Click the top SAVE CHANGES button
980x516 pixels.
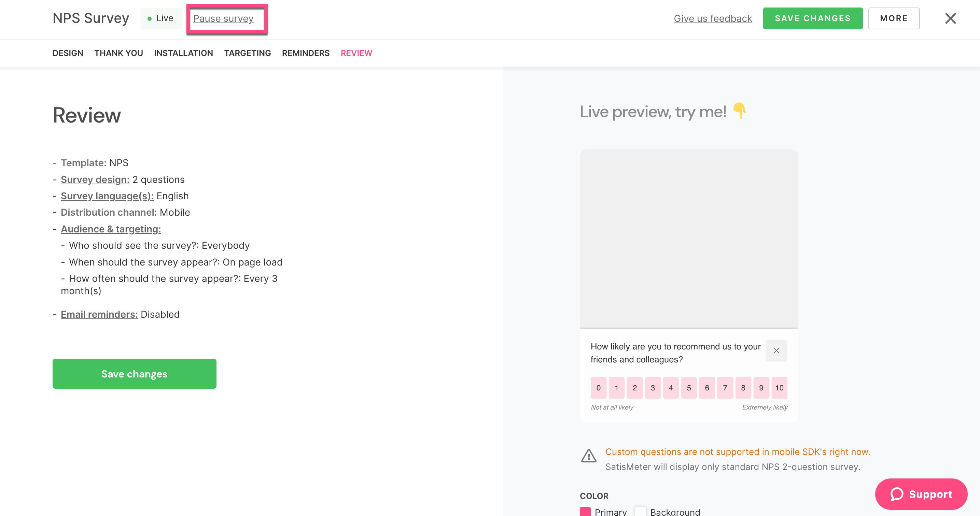click(x=813, y=18)
